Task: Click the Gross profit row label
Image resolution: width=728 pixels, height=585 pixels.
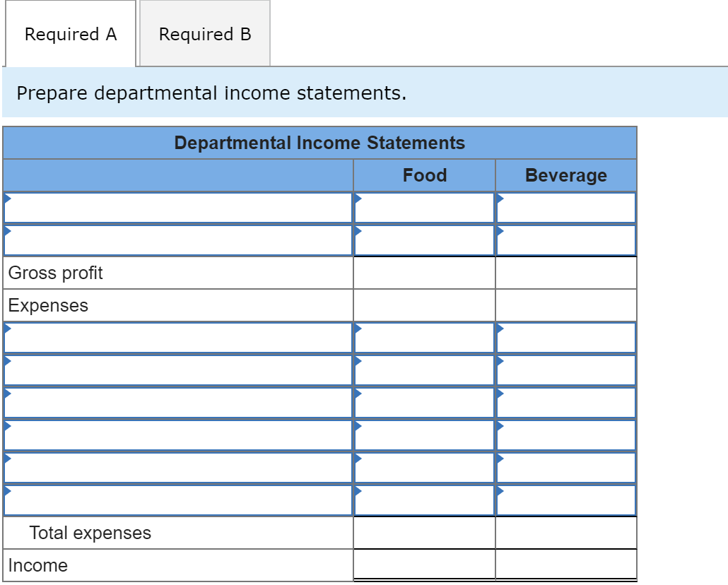Action: click(x=55, y=273)
